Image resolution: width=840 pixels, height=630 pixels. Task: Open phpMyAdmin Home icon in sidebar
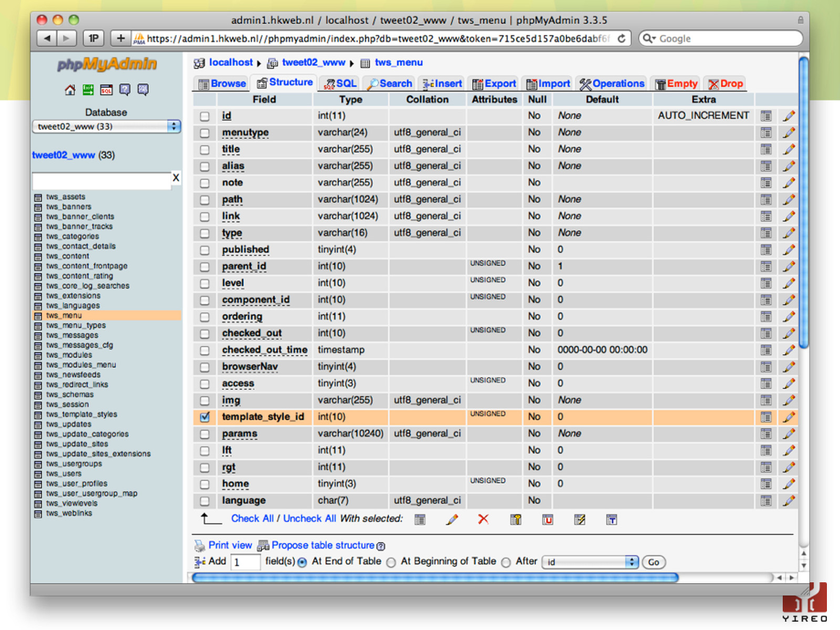pyautogui.click(x=70, y=90)
